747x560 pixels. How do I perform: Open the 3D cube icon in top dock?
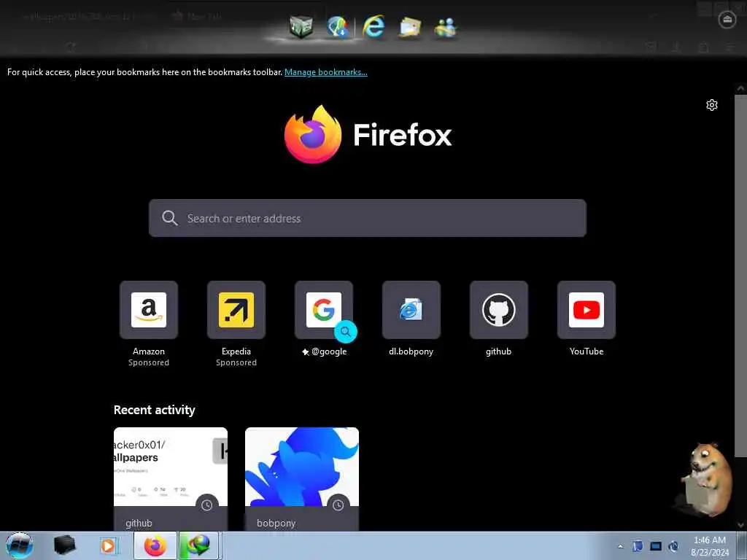(301, 27)
